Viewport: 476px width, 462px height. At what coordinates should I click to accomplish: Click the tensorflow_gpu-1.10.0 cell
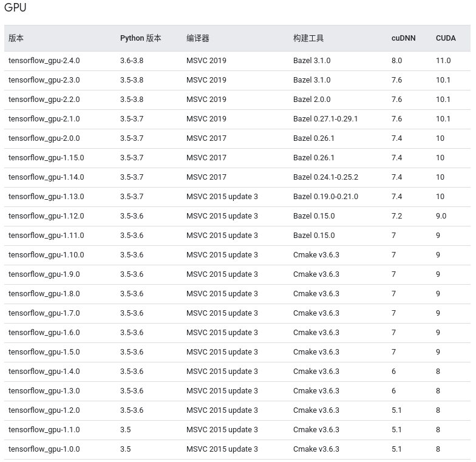(46, 255)
